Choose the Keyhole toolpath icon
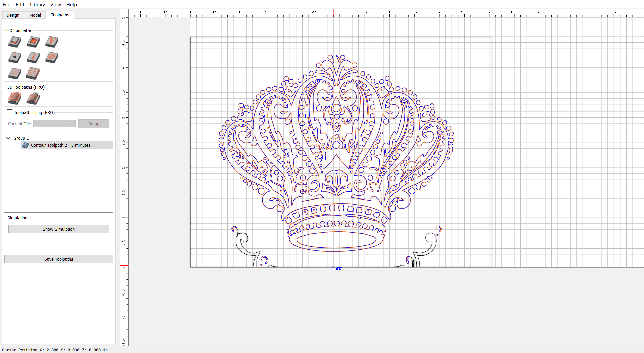 [33, 57]
